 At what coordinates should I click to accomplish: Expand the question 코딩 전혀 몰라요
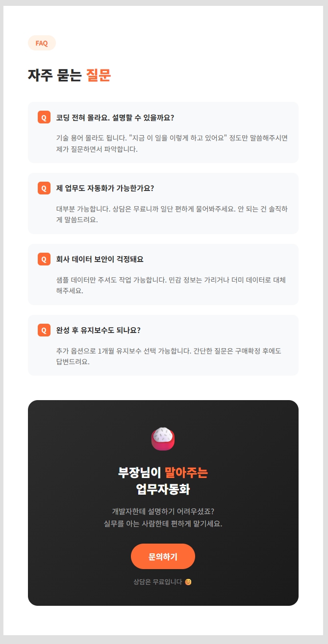[115, 118]
